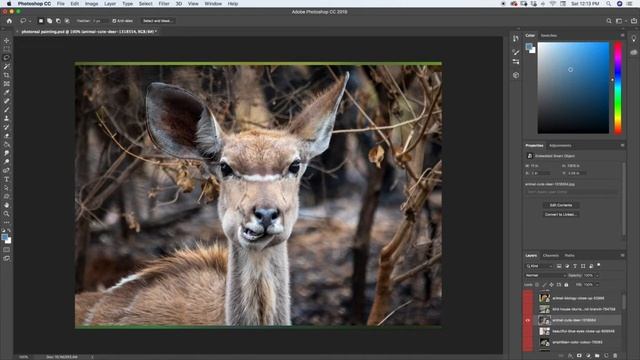Select the Magic Wand tool
Viewport: 640px width, 360px height.
point(7,67)
